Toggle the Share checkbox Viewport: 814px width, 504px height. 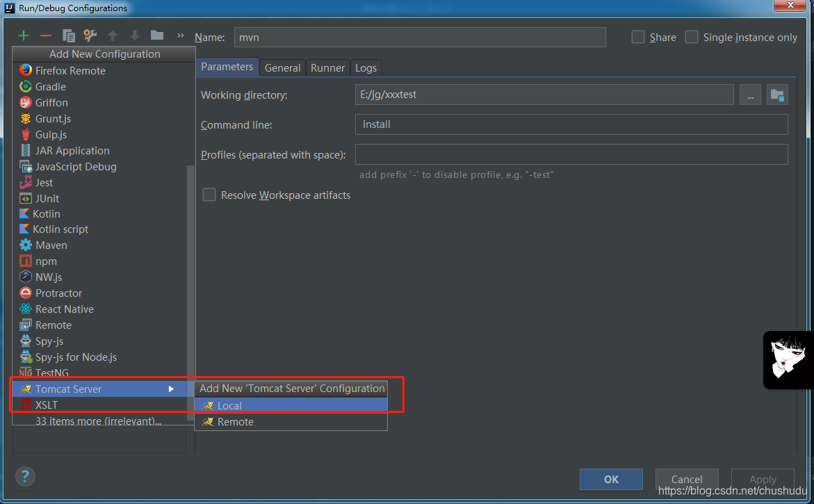(x=638, y=38)
